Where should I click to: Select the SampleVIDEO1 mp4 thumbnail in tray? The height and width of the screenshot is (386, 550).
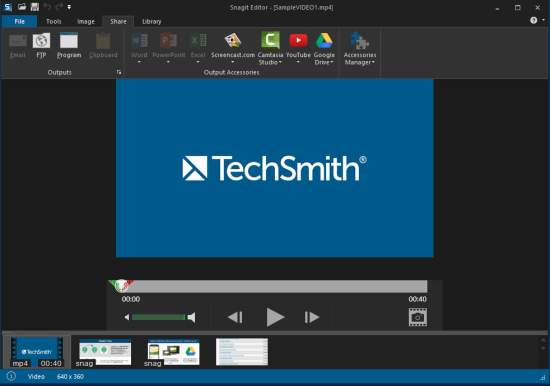point(37,352)
